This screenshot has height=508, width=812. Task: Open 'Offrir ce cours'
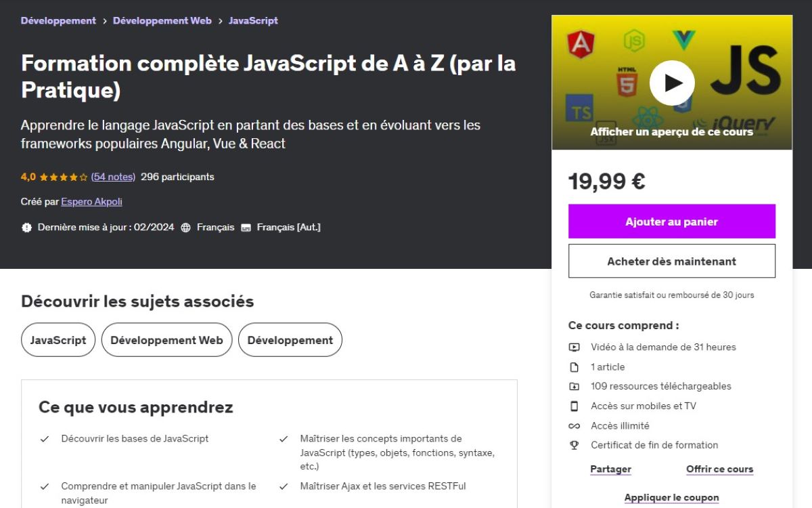point(719,469)
